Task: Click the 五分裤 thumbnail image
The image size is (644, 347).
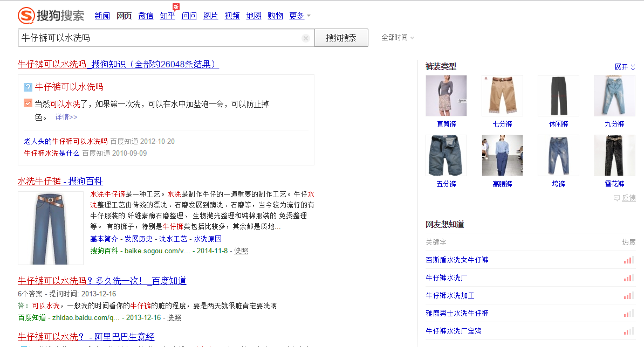Action: click(447, 156)
